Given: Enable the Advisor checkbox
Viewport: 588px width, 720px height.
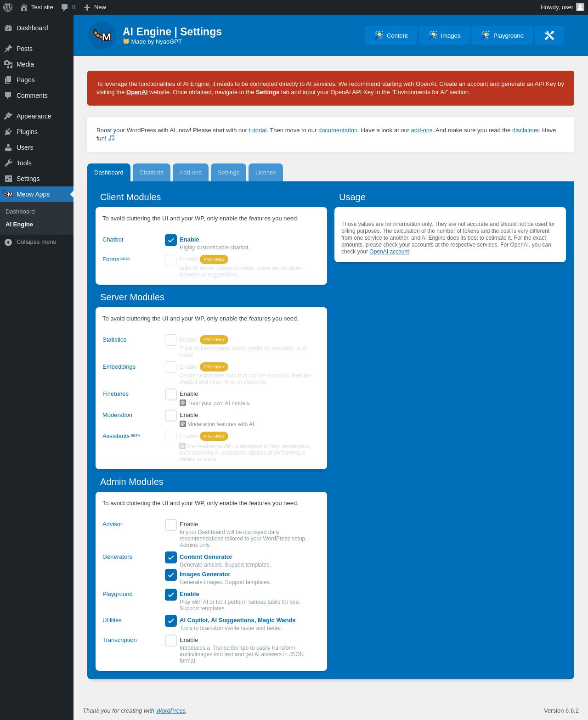Looking at the screenshot, I should (171, 525).
